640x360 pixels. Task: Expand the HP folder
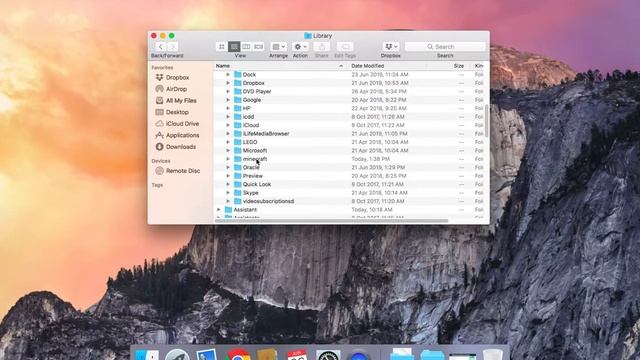228,109
